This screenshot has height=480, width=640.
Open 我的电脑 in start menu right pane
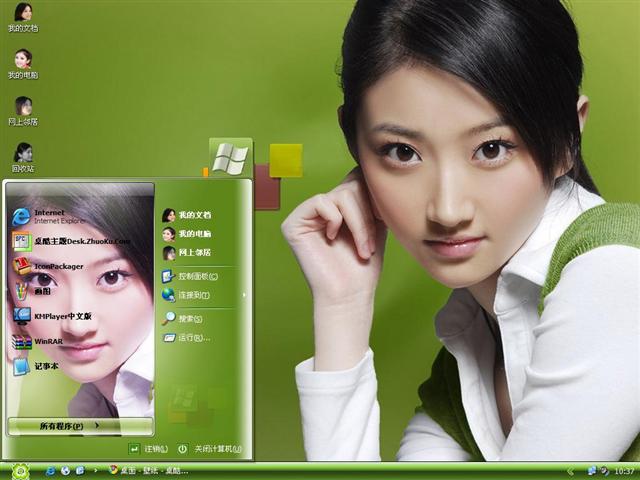coord(187,234)
